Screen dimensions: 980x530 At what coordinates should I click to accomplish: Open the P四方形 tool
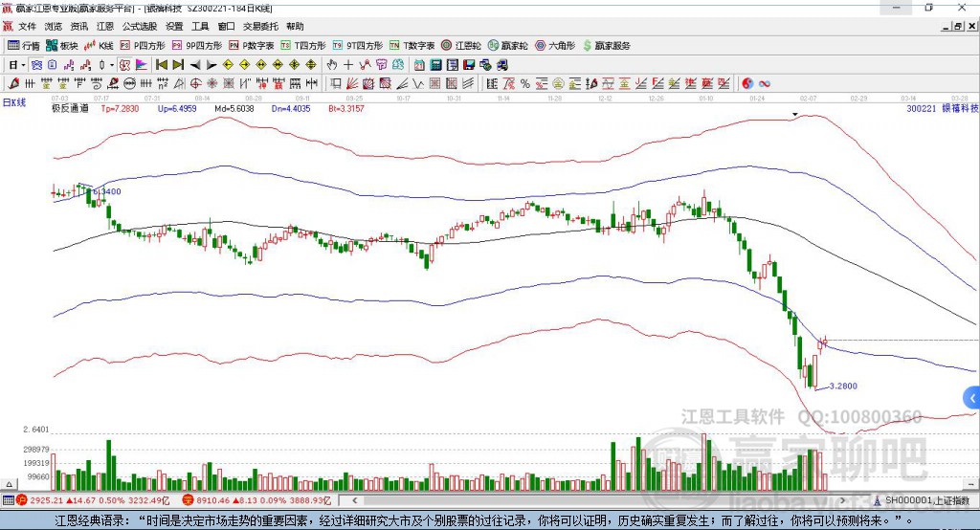click(x=143, y=46)
